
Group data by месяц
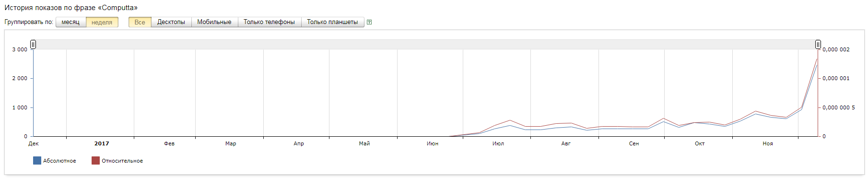click(x=71, y=22)
